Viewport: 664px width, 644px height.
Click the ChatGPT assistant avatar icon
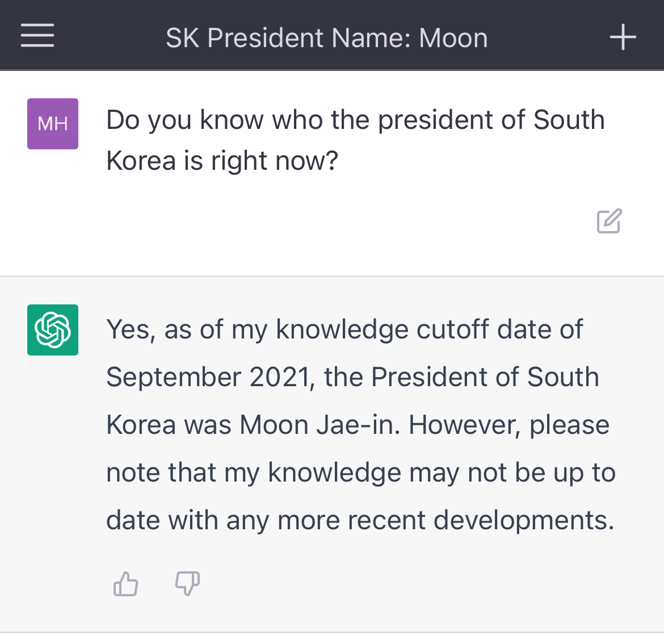coord(52,329)
